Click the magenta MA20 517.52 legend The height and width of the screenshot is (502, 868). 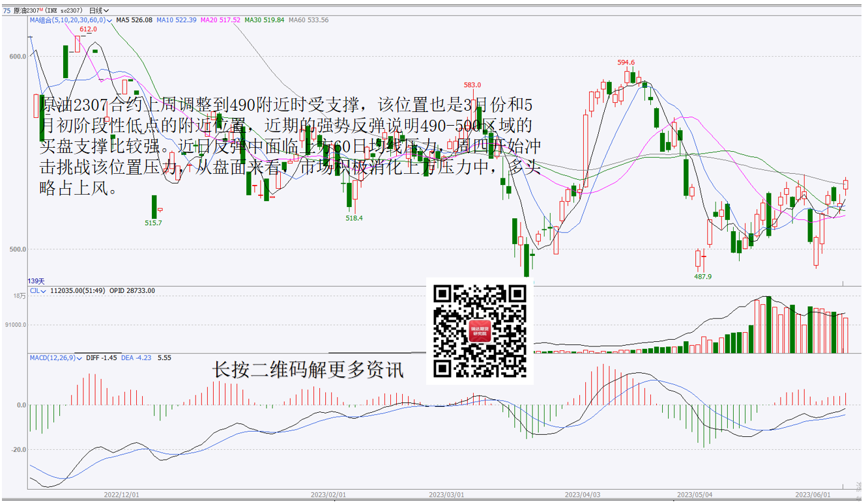[x=221, y=20]
